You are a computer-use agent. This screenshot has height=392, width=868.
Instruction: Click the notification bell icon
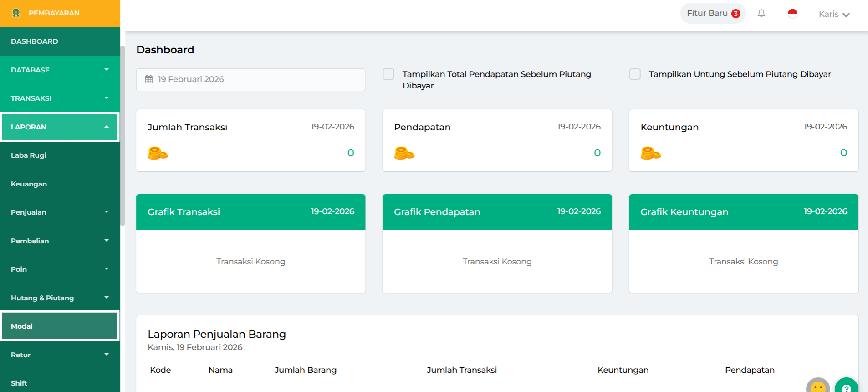tap(761, 13)
